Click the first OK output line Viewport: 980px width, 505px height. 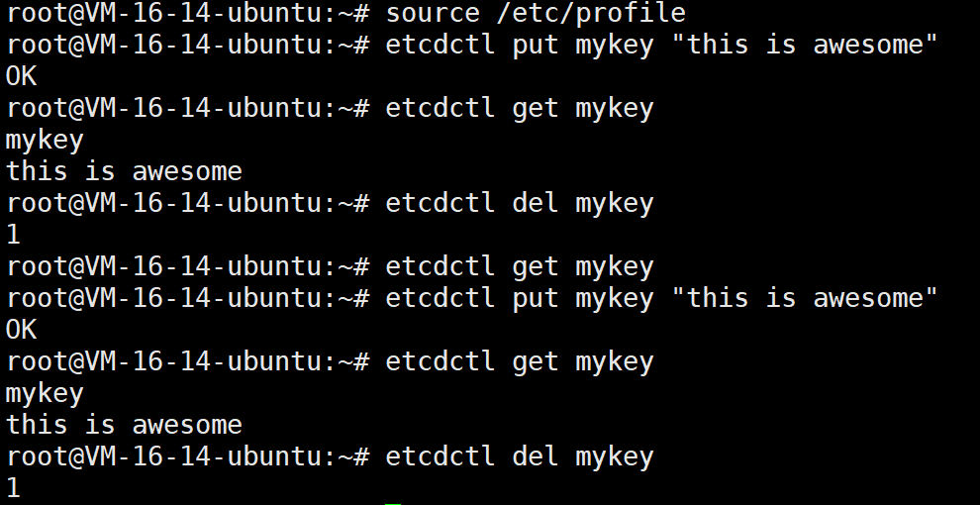[21, 77]
